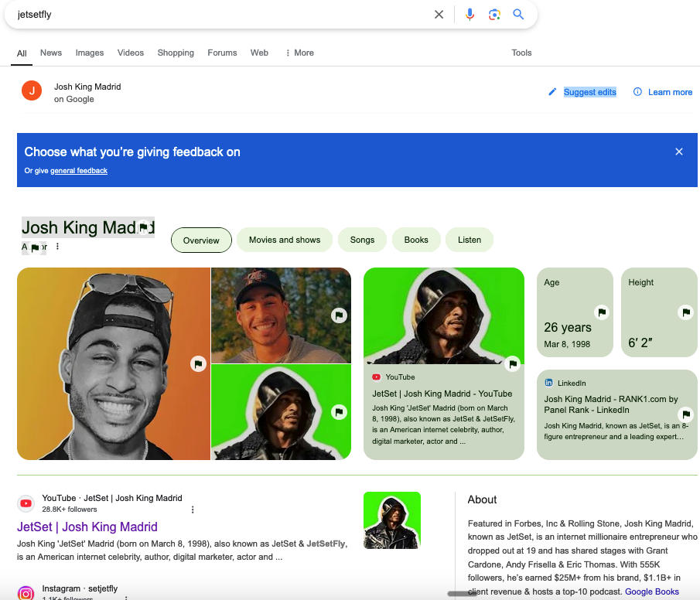Click the Mar 8, 1998 birthdate
Screen dimensions: 700x600
(x=567, y=344)
